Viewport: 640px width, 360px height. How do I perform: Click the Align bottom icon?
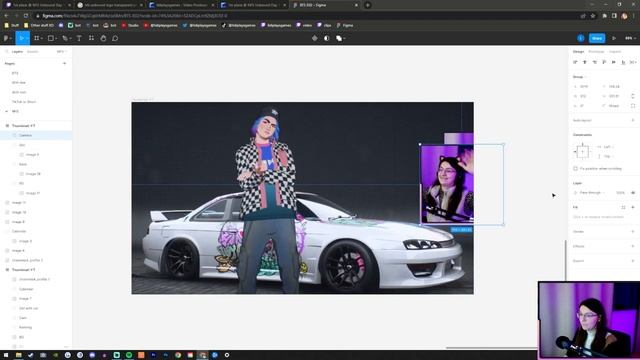(x=623, y=62)
